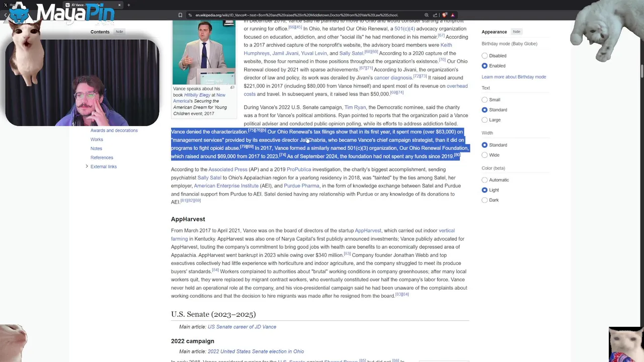Click citation [70] after organization's existence
This screenshot has height=362, width=644.
coord(442,60)
